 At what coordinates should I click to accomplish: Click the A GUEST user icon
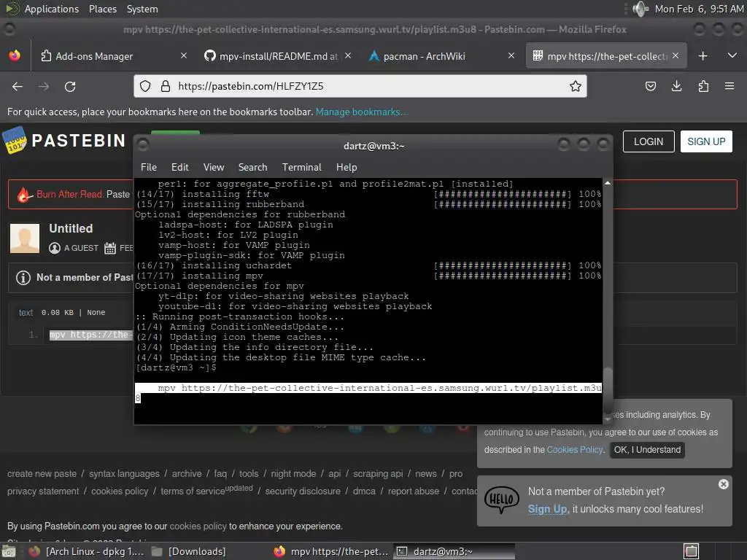pyautogui.click(x=55, y=248)
